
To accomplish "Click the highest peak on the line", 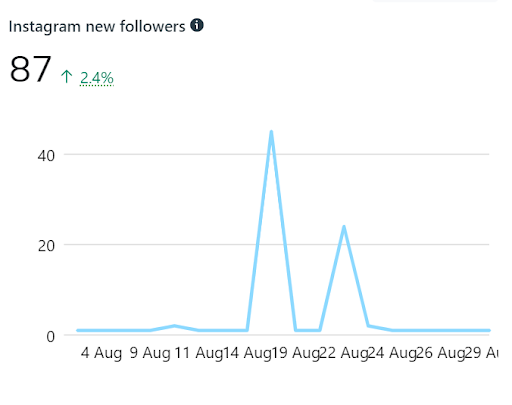I will coord(271,132).
